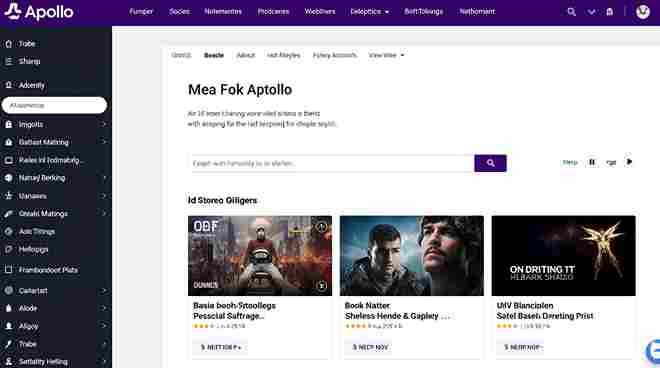Click the Sertutty Hefing icon
This screenshot has width=660, height=368.
(8, 362)
